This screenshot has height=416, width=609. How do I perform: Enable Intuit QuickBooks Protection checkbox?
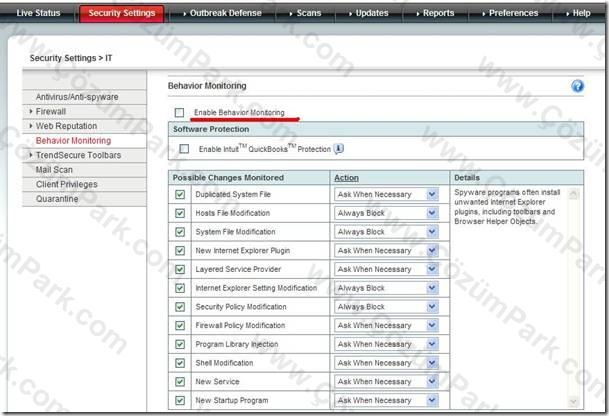(184, 149)
